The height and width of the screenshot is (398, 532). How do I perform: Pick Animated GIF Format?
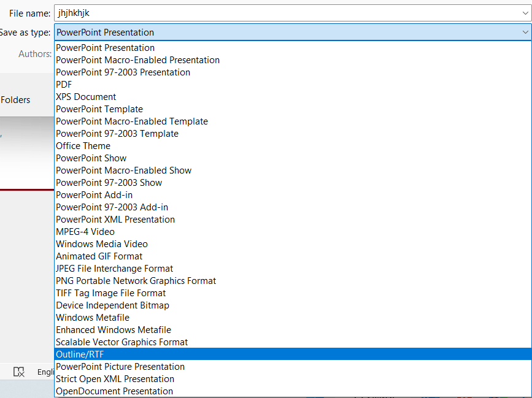[293, 256]
